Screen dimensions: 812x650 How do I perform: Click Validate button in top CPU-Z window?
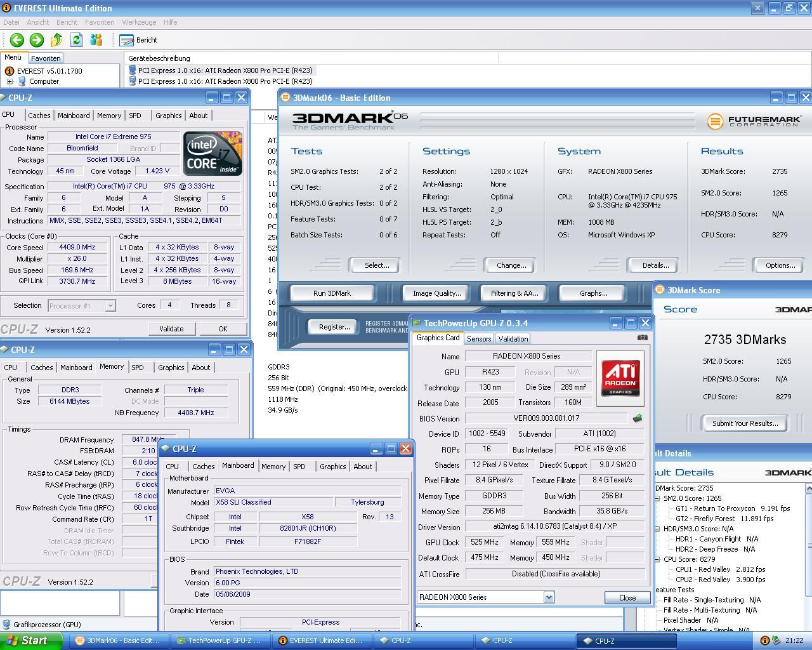171,329
